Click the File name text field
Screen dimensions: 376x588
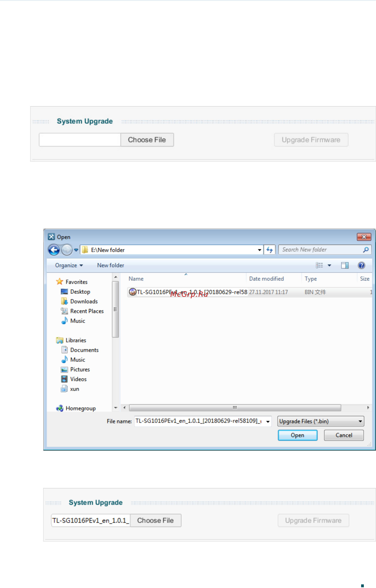coord(199,421)
